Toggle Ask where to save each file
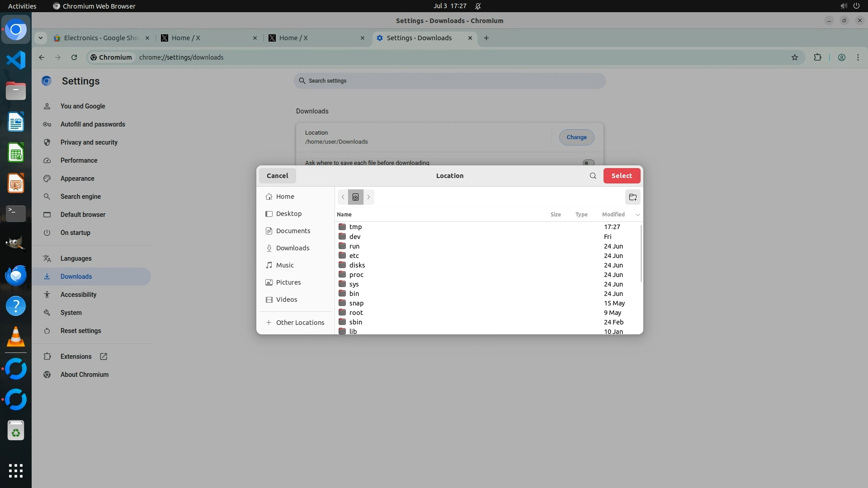The width and height of the screenshot is (868, 488). click(x=588, y=163)
